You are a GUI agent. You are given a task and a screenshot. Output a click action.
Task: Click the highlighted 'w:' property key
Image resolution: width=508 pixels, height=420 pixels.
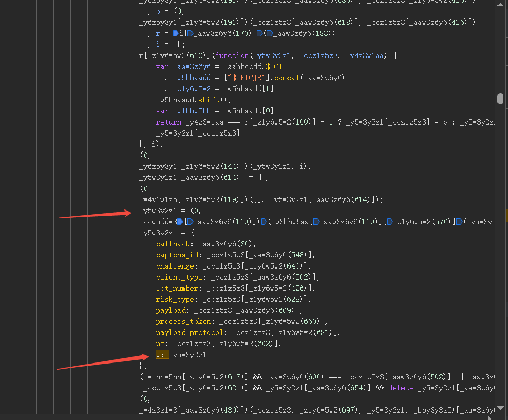coord(162,355)
